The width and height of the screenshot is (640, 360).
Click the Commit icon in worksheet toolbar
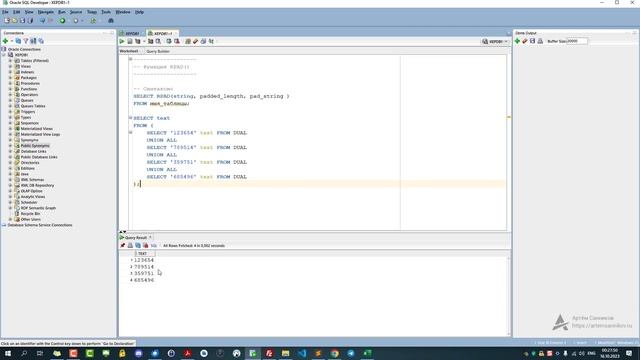point(169,41)
